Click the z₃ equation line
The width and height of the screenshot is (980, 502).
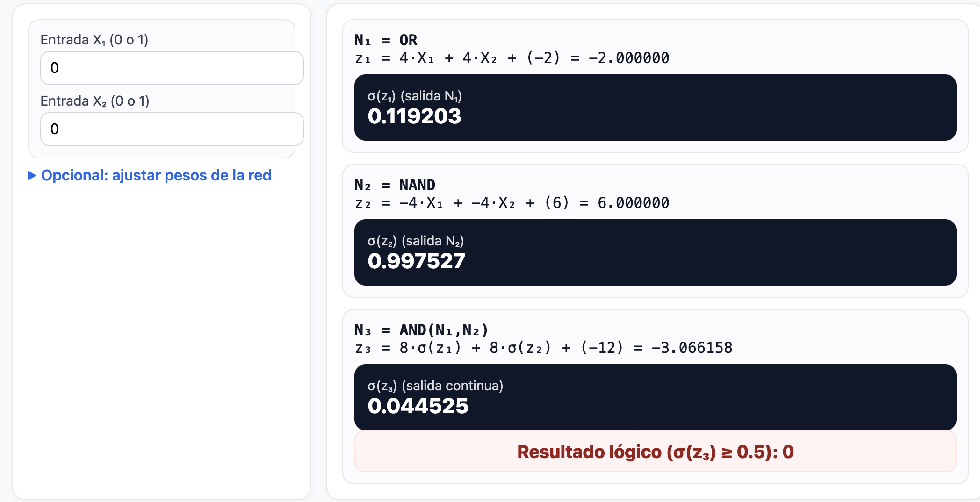tap(542, 348)
